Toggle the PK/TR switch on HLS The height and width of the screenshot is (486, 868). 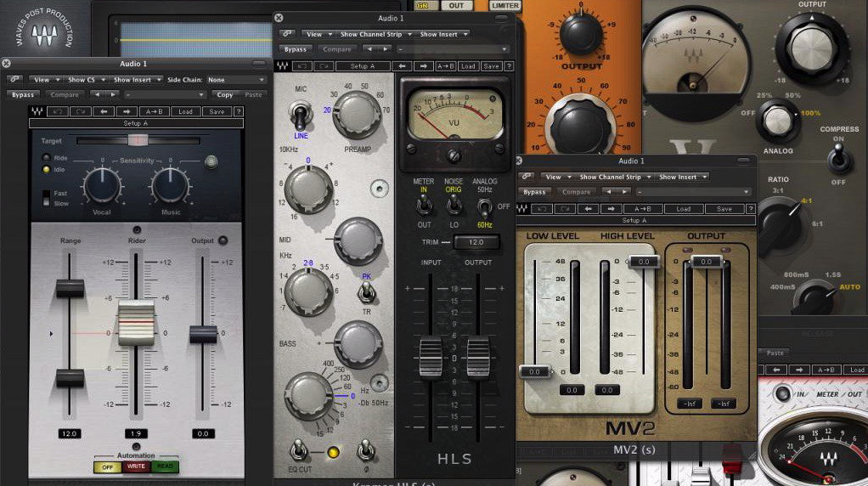(366, 293)
